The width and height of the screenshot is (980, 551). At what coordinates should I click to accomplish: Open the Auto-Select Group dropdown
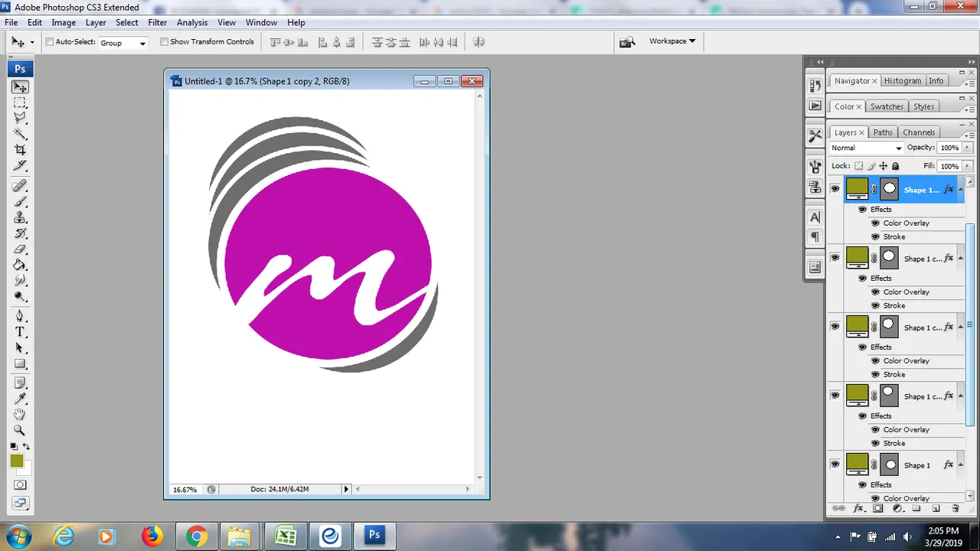coord(122,43)
